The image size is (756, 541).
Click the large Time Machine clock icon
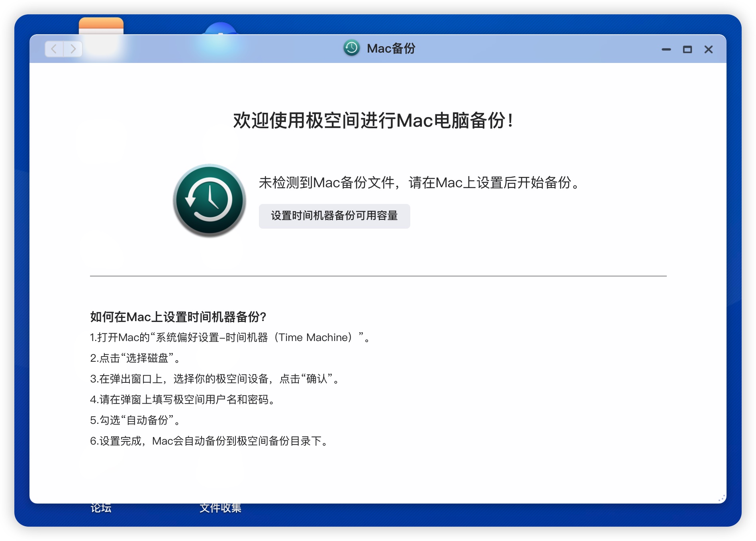210,200
